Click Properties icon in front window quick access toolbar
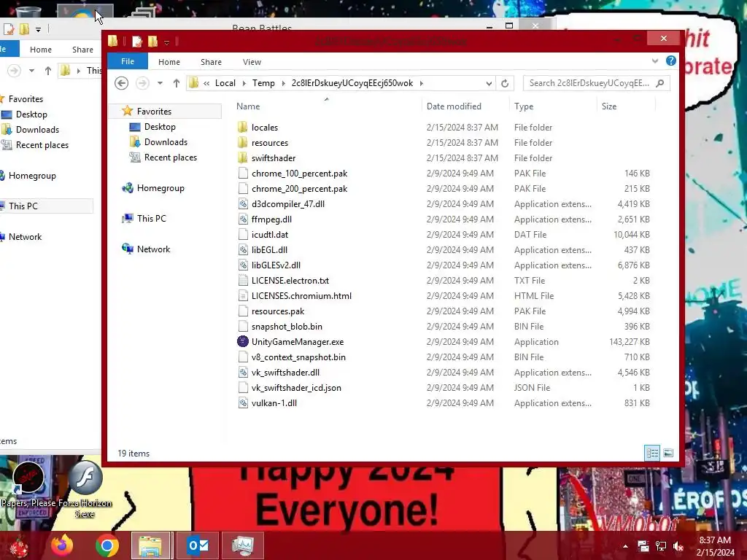747x560 pixels. click(137, 42)
